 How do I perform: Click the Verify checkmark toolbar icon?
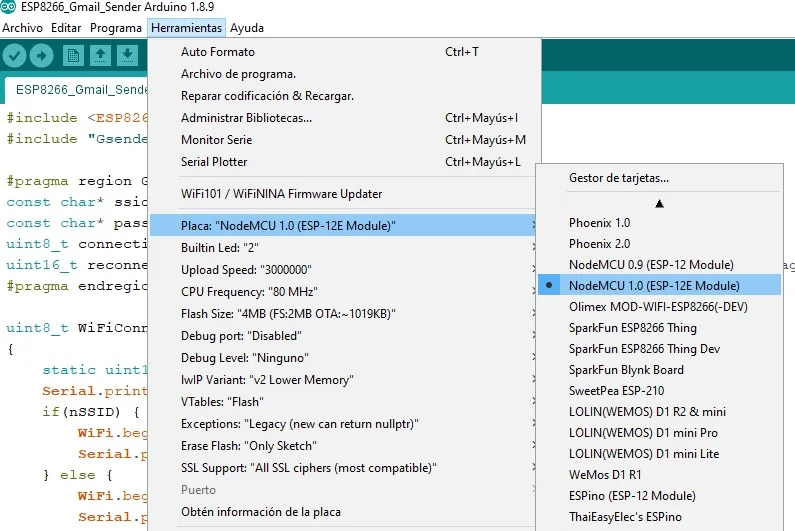(x=14, y=55)
